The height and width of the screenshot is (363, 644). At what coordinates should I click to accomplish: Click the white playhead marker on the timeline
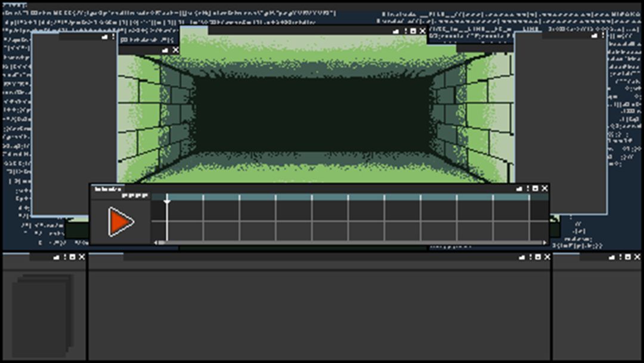tap(167, 201)
